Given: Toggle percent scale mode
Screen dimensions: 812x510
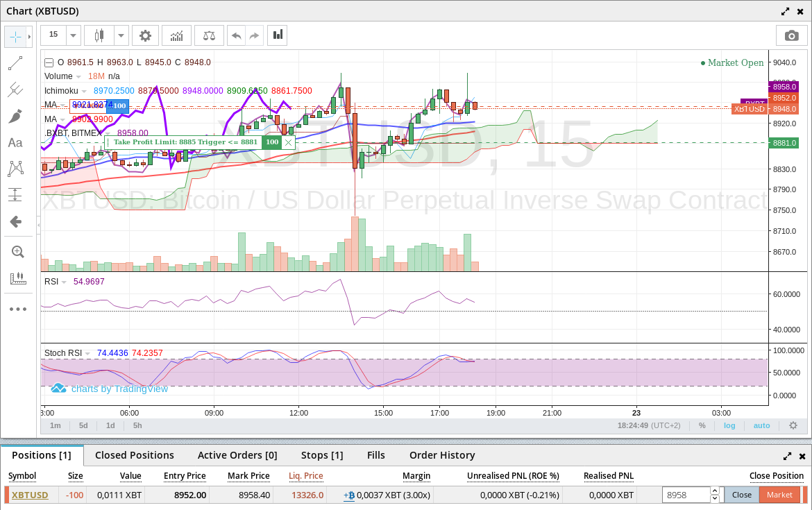Looking at the screenshot, I should 702,425.
